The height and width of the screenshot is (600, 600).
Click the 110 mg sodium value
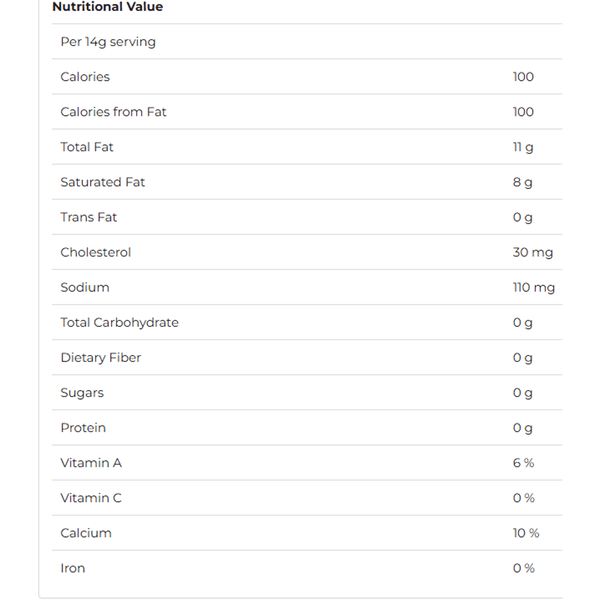click(533, 287)
